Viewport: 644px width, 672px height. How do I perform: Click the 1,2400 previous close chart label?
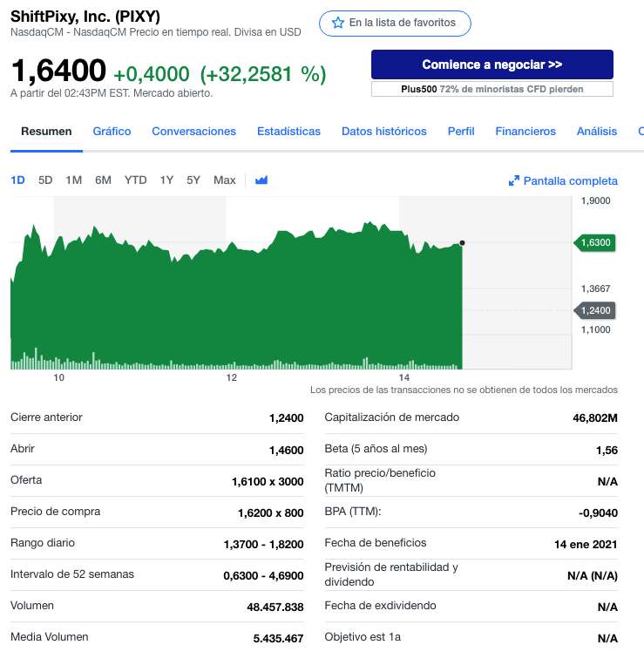594,310
